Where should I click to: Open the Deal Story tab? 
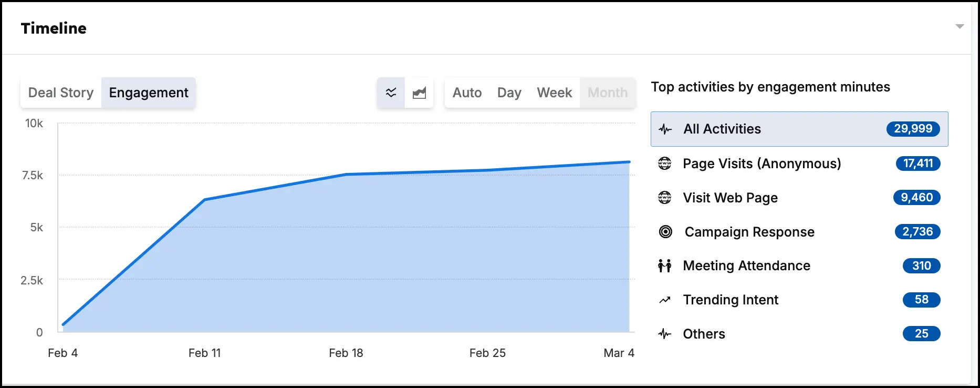61,93
